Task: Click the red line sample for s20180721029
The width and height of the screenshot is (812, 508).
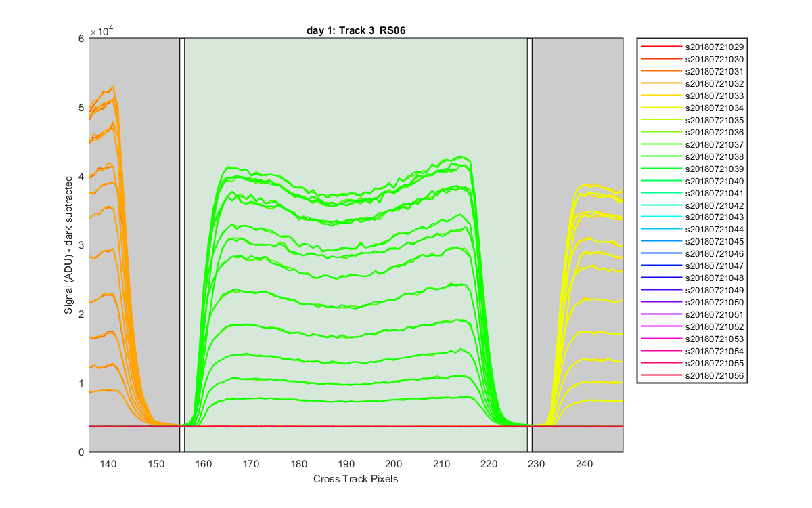Action: (x=662, y=47)
